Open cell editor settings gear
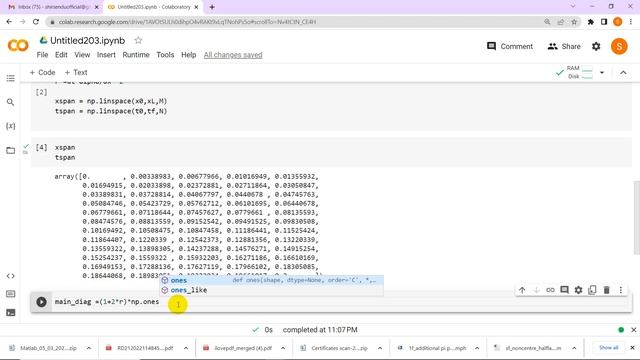Image resolution: width=640 pixels, height=360 pixels. pyautogui.click(x=578, y=290)
